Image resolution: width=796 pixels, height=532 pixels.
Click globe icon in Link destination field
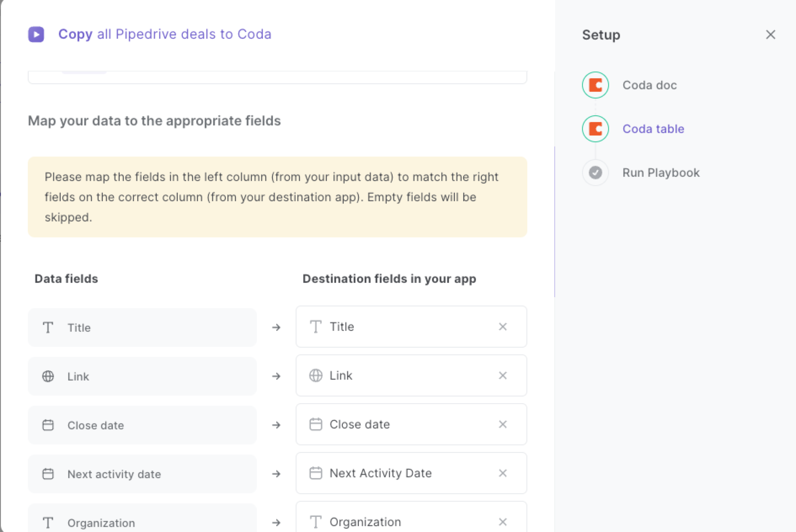click(x=315, y=375)
